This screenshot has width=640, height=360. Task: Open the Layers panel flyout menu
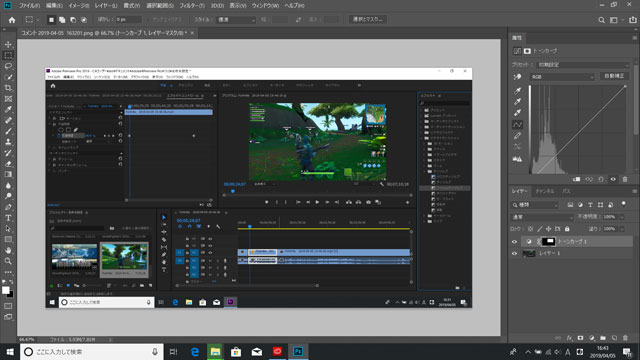click(634, 191)
